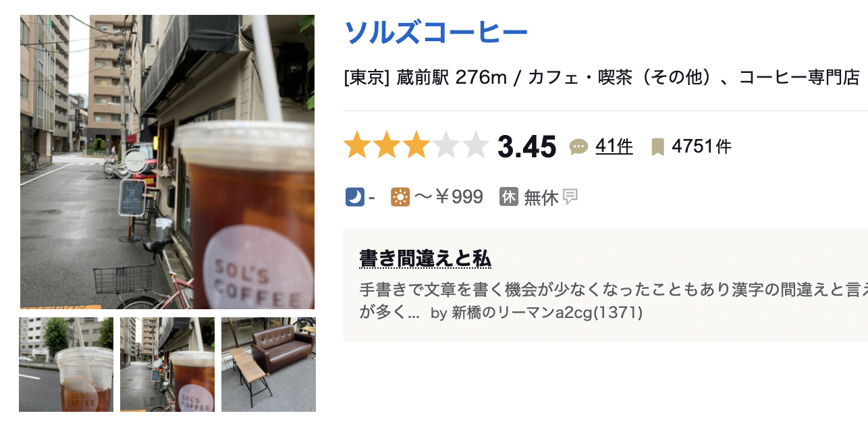This screenshot has height=428, width=868.
Task: Click the 4751件 saved count
Action: click(701, 146)
